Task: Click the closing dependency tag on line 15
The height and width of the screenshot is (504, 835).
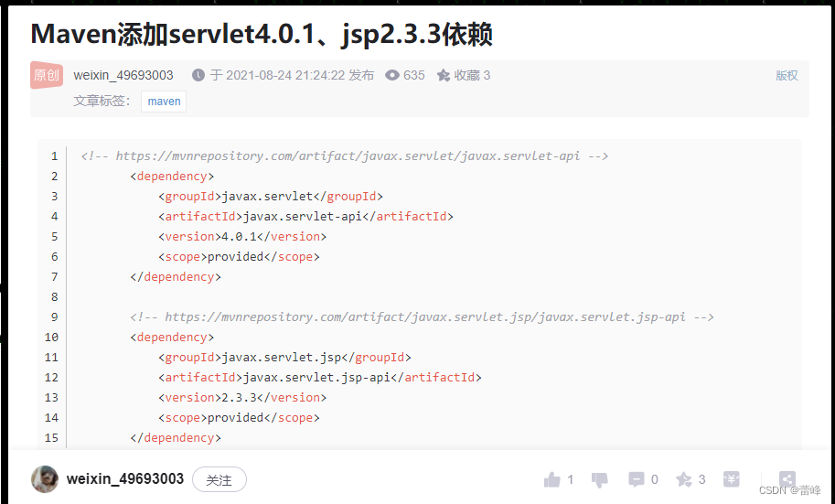Action: click(176, 438)
